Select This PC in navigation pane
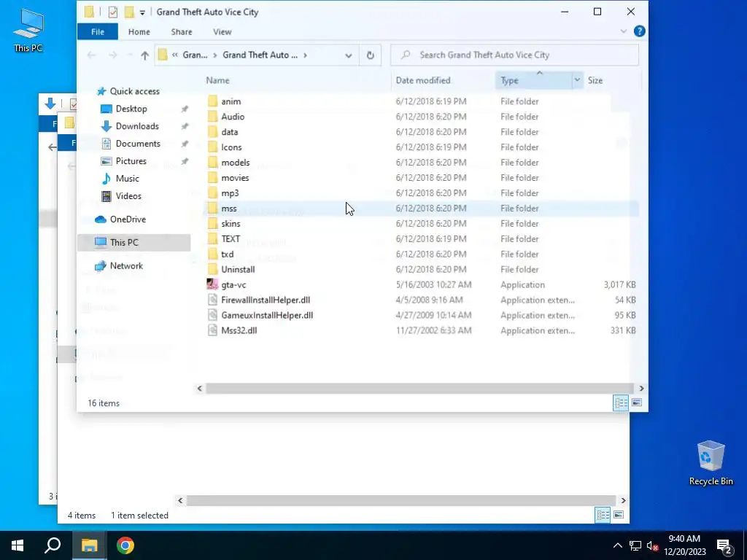This screenshot has width=747, height=560. click(x=134, y=242)
